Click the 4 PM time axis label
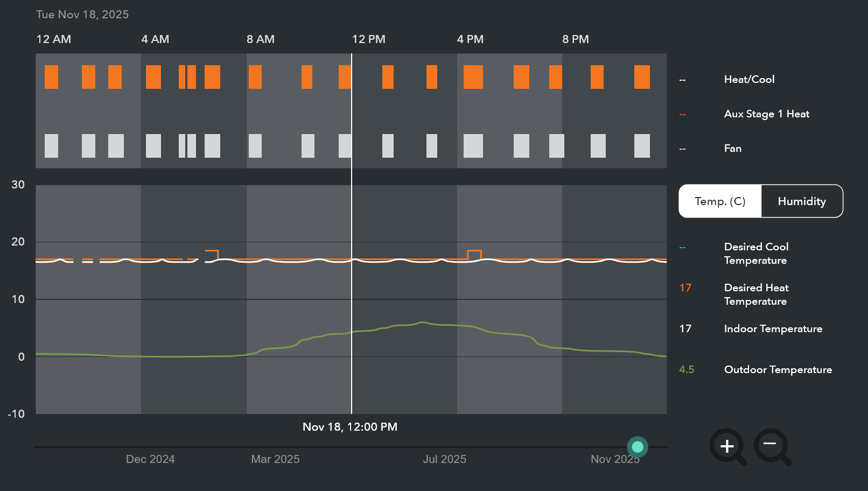The width and height of the screenshot is (868, 491). click(x=470, y=39)
